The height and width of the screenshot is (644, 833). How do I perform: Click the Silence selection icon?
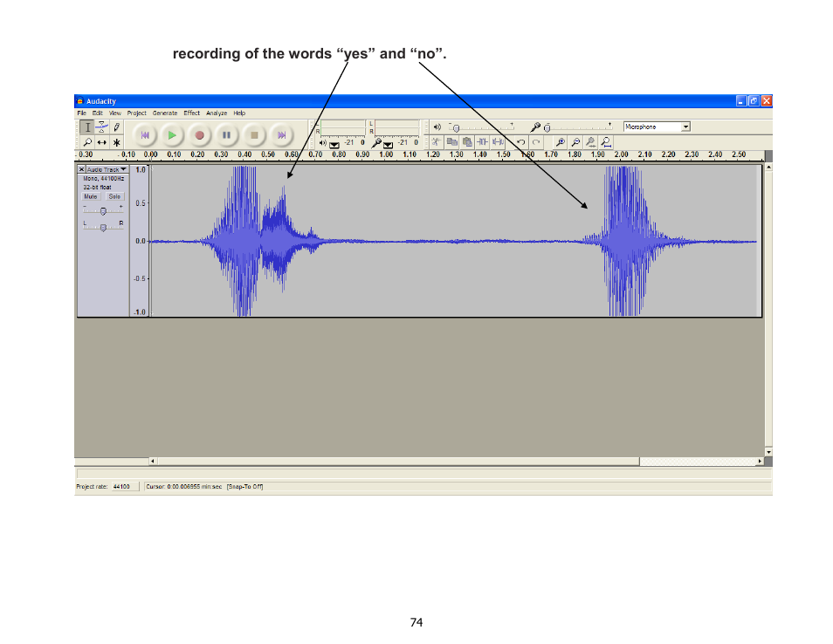point(498,141)
